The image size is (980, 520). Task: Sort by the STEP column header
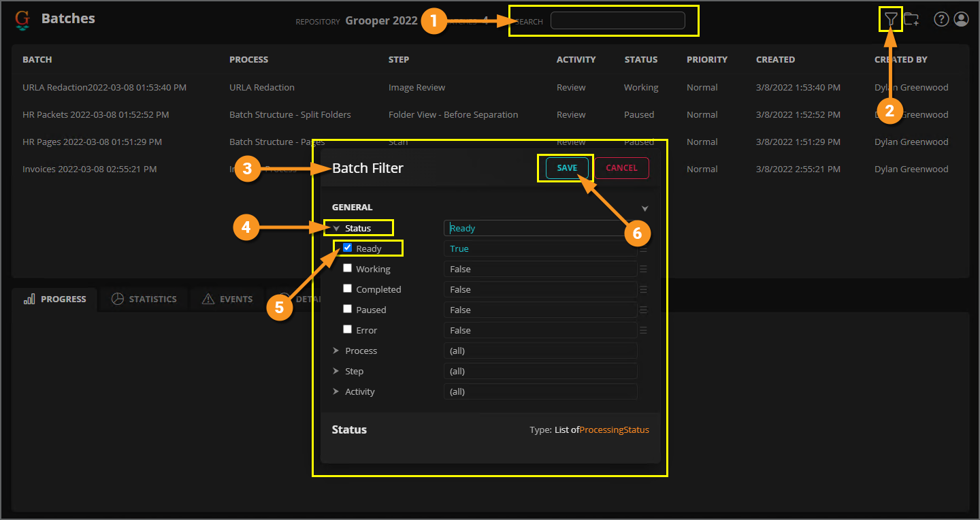tap(399, 60)
